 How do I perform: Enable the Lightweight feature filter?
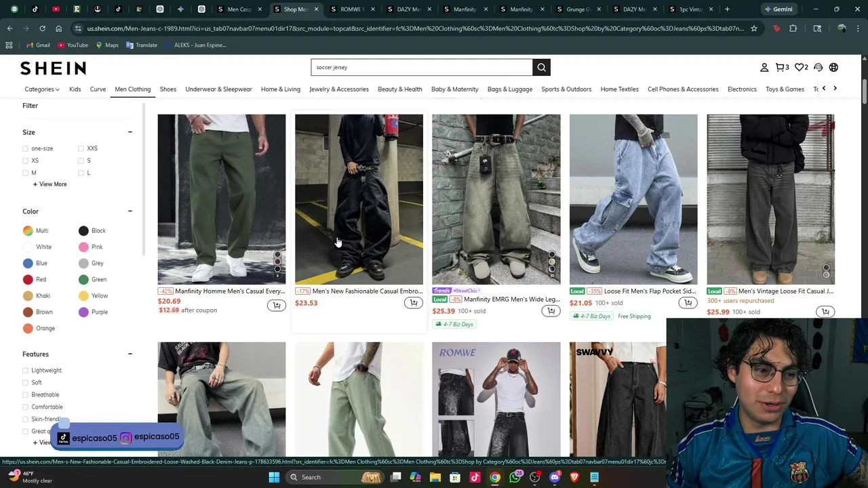[x=26, y=371]
